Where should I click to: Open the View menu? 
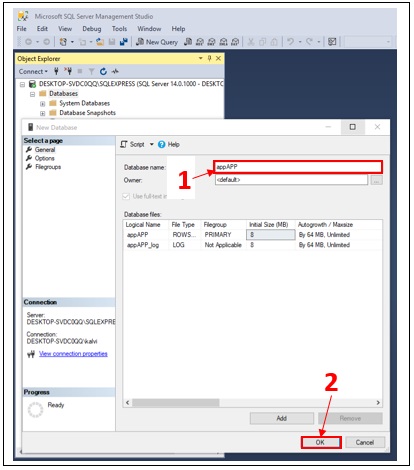point(65,29)
